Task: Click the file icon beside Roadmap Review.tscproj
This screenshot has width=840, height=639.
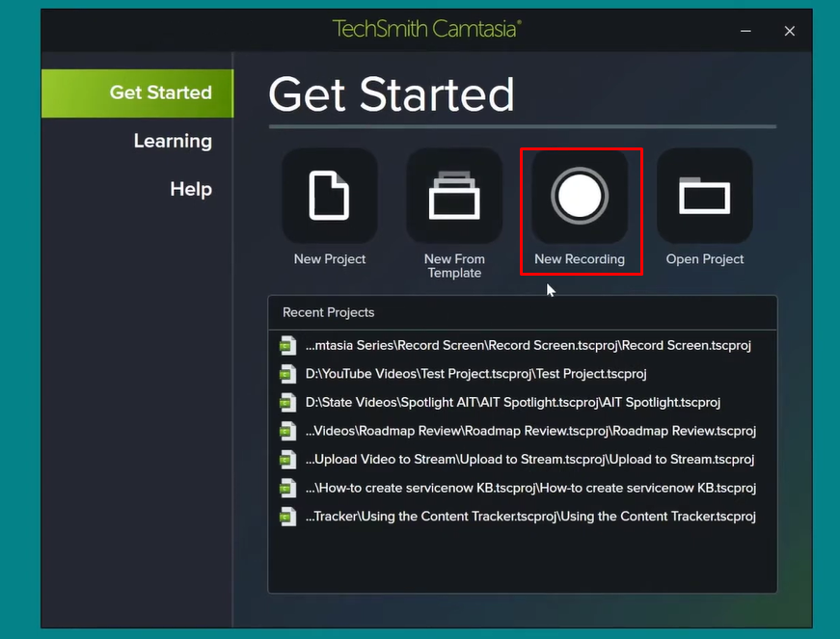Action: [288, 431]
